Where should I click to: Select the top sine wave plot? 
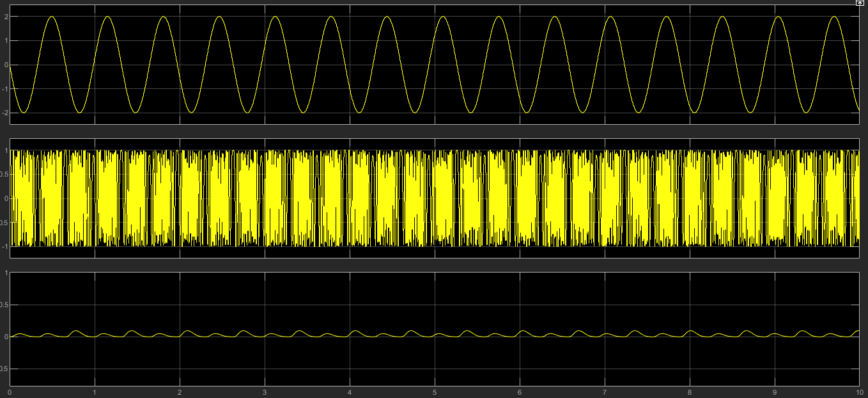[434, 65]
